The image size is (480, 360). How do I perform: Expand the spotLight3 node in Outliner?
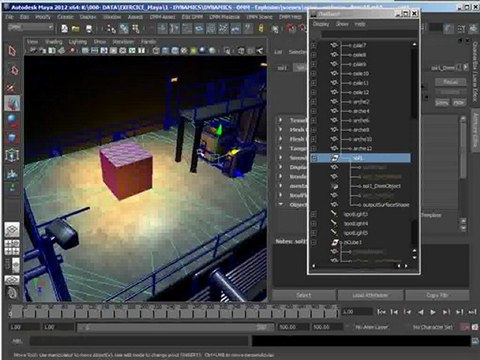(x=314, y=214)
